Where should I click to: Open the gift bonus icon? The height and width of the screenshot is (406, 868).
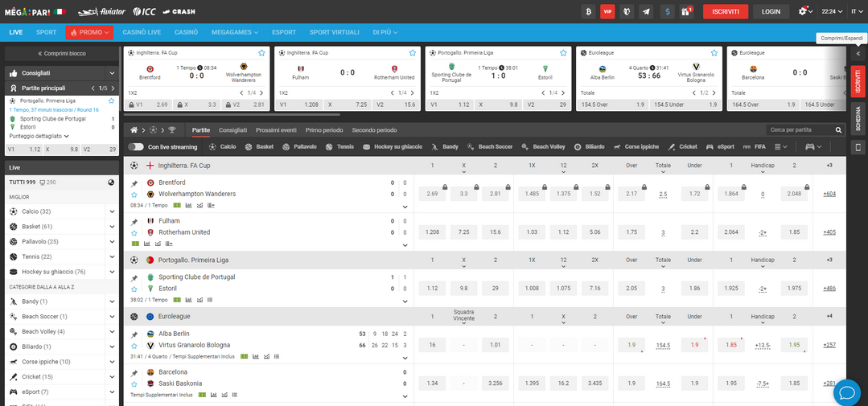click(687, 11)
